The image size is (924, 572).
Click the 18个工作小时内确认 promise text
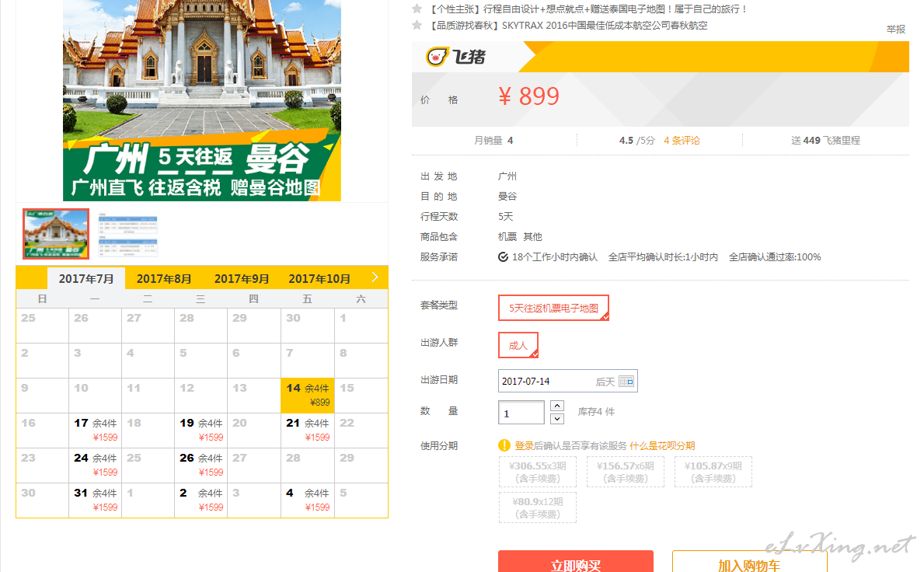click(555, 256)
